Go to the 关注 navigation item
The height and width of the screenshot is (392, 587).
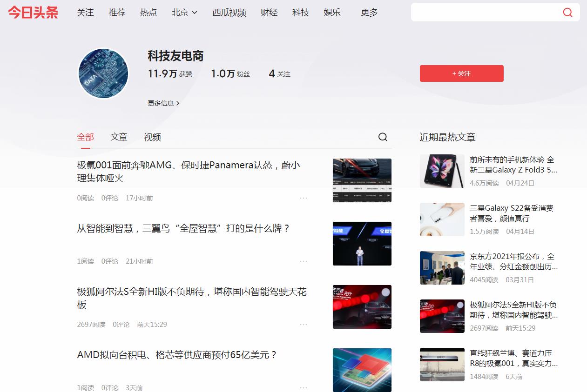pyautogui.click(x=85, y=13)
